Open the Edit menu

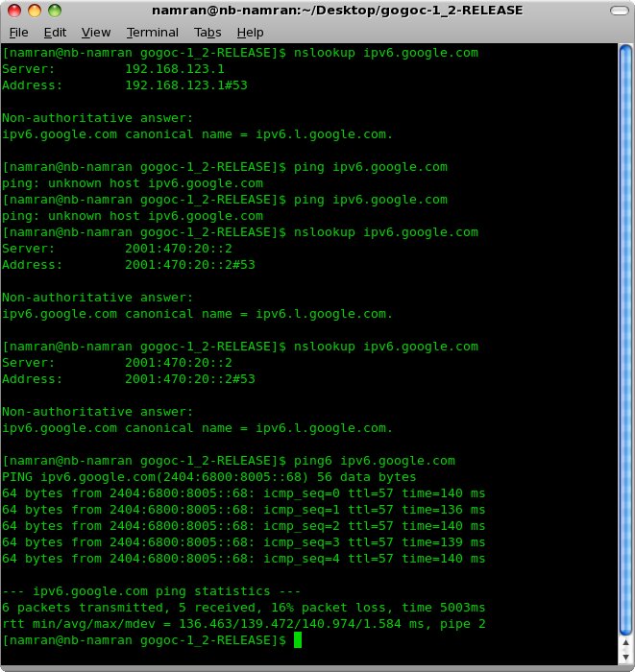click(55, 32)
